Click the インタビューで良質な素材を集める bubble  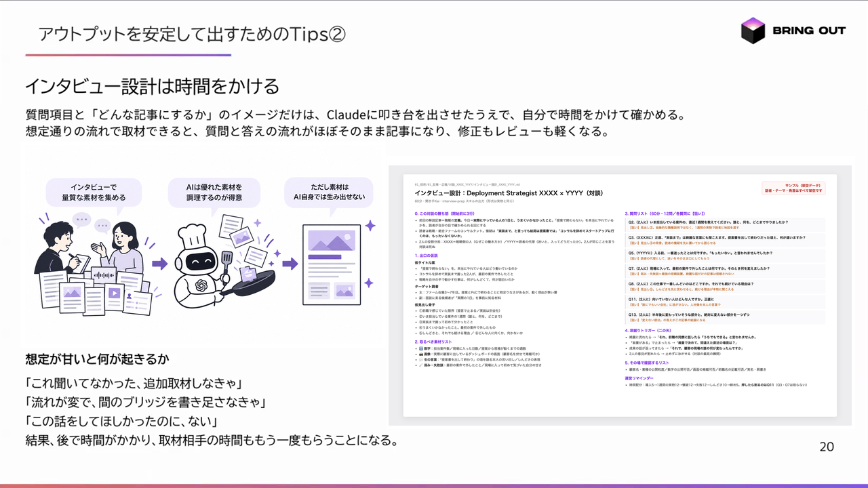[x=94, y=192]
